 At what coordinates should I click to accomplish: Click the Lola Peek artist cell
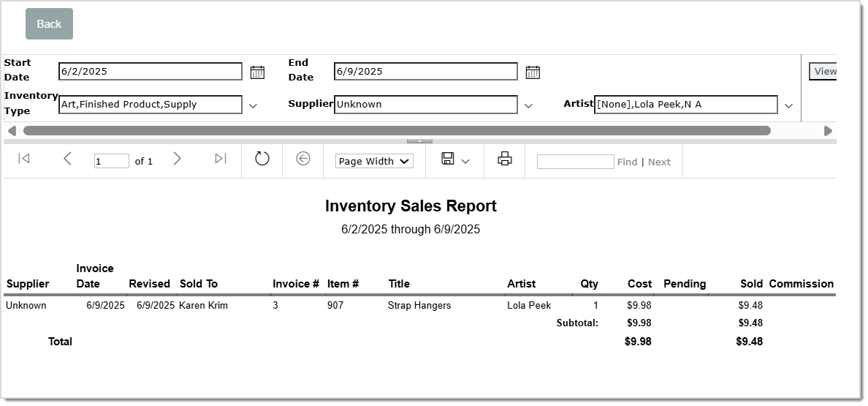point(529,306)
